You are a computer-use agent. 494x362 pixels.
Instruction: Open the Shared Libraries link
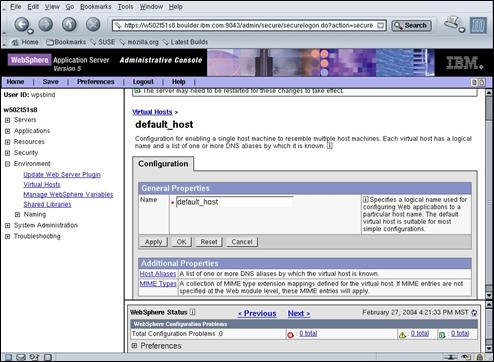point(47,205)
